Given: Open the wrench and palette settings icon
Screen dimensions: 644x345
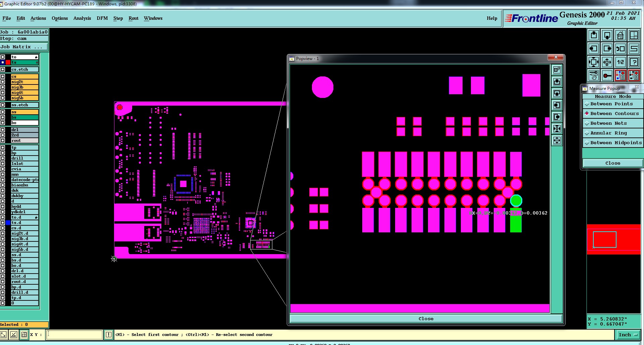Looking at the screenshot, I should pyautogui.click(x=594, y=75).
